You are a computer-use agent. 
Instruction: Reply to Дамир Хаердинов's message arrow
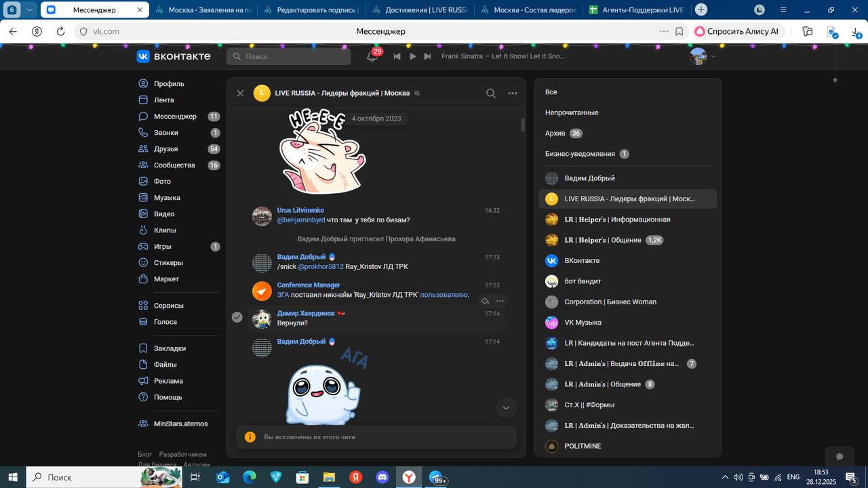point(485,301)
